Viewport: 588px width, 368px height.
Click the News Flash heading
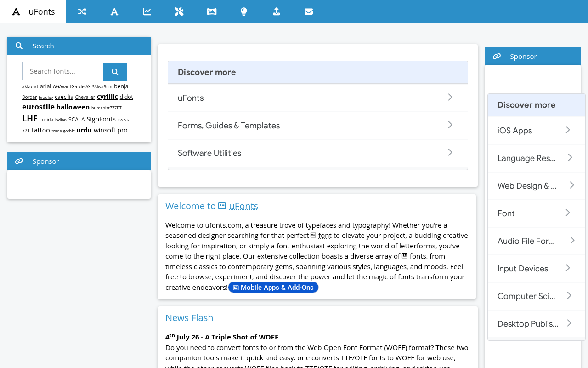coord(189,318)
